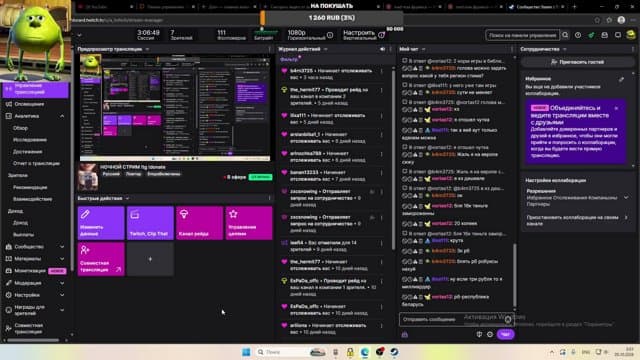
Task: Click the game category cover art thumbnail
Action: [88, 177]
